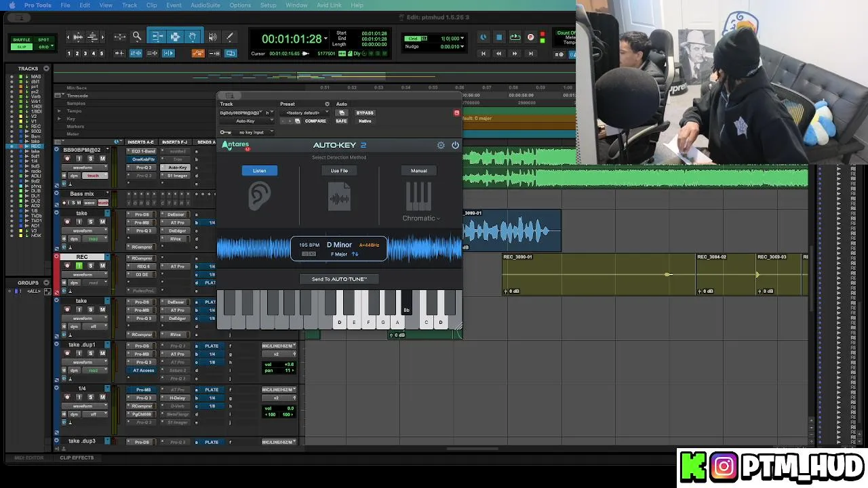Open the Avid Link menu
The height and width of the screenshot is (488, 868).
(x=329, y=5)
